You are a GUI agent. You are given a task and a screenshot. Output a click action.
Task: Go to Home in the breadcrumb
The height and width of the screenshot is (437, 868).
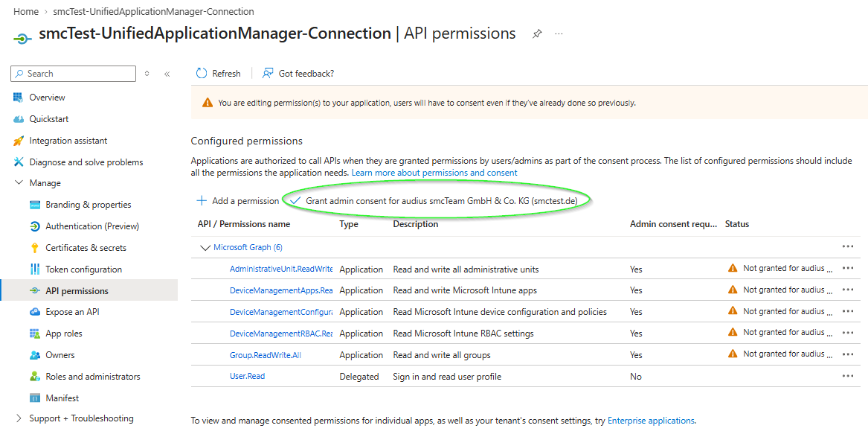[x=26, y=12]
